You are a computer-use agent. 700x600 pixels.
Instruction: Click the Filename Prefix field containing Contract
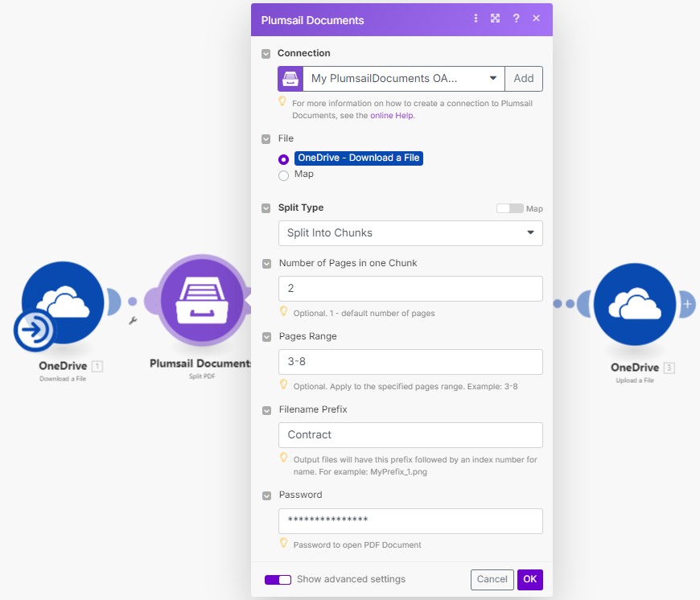click(x=410, y=435)
